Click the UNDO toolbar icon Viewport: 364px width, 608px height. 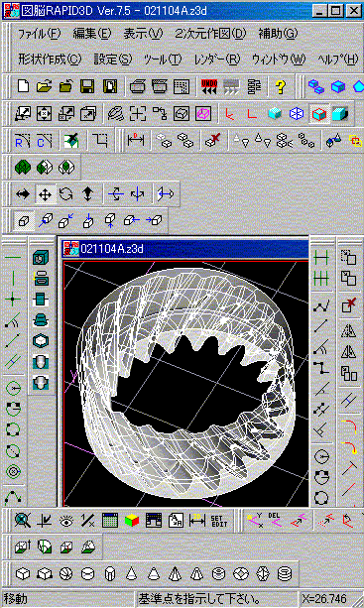(x=209, y=86)
